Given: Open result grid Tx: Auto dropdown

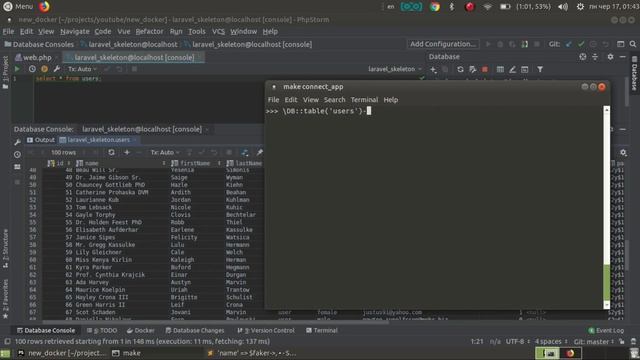Looking at the screenshot, I should [165, 152].
